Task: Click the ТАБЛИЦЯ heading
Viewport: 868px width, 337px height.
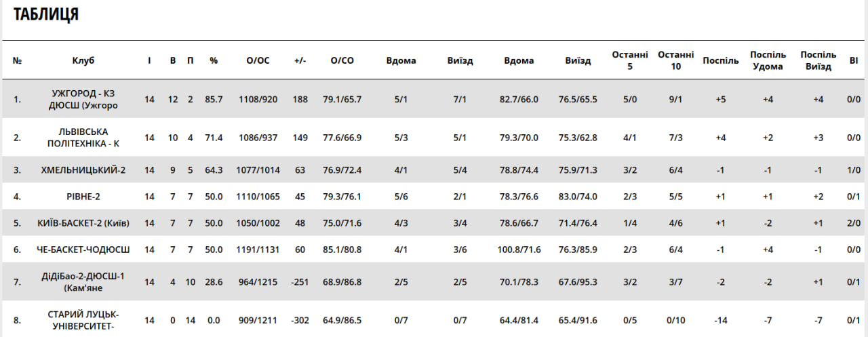Action: [x=46, y=14]
